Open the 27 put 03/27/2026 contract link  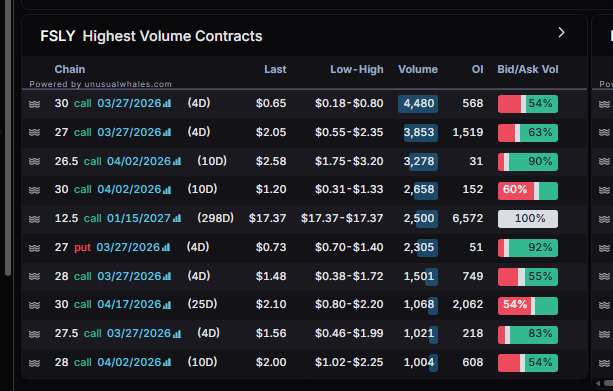pos(107,247)
